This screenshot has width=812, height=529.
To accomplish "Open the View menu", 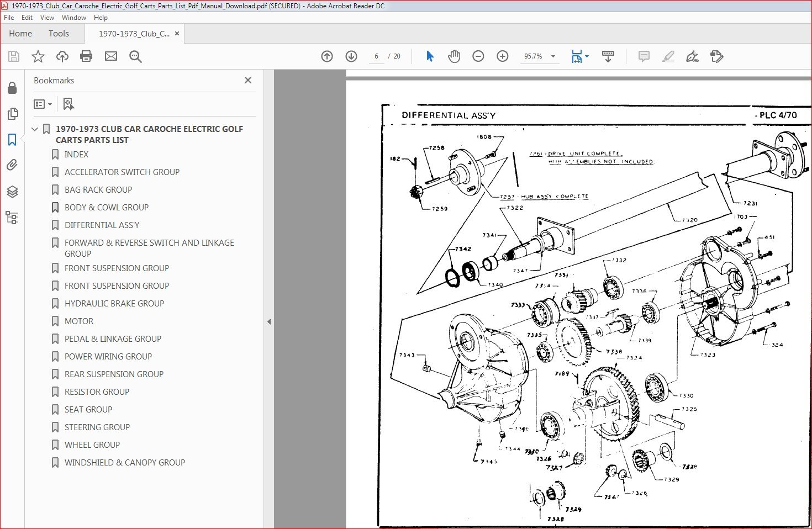I will point(47,18).
